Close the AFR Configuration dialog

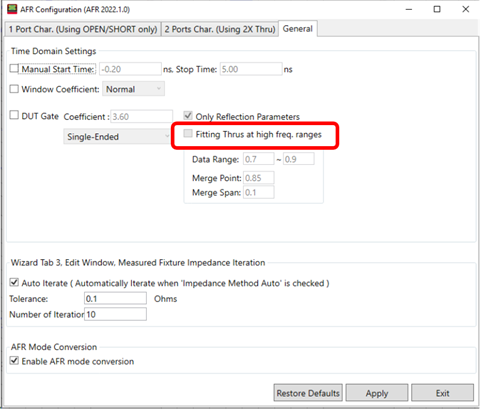pos(466,9)
